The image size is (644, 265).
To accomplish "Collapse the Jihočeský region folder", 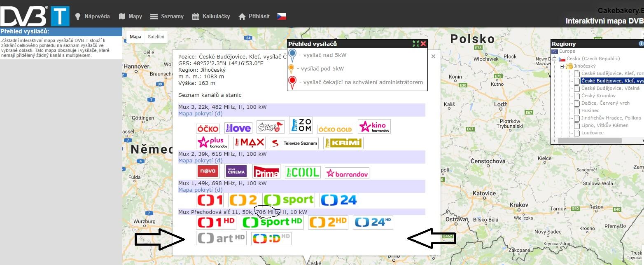I will click(562, 66).
